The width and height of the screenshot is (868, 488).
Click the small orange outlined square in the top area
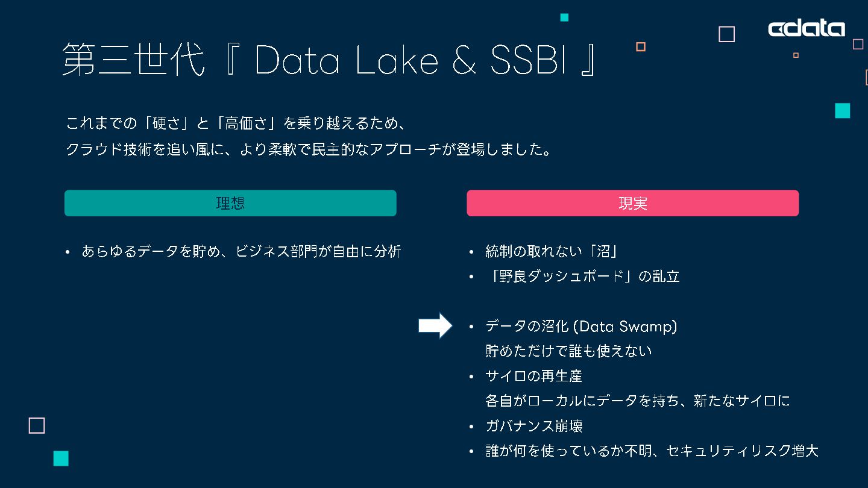(x=641, y=46)
